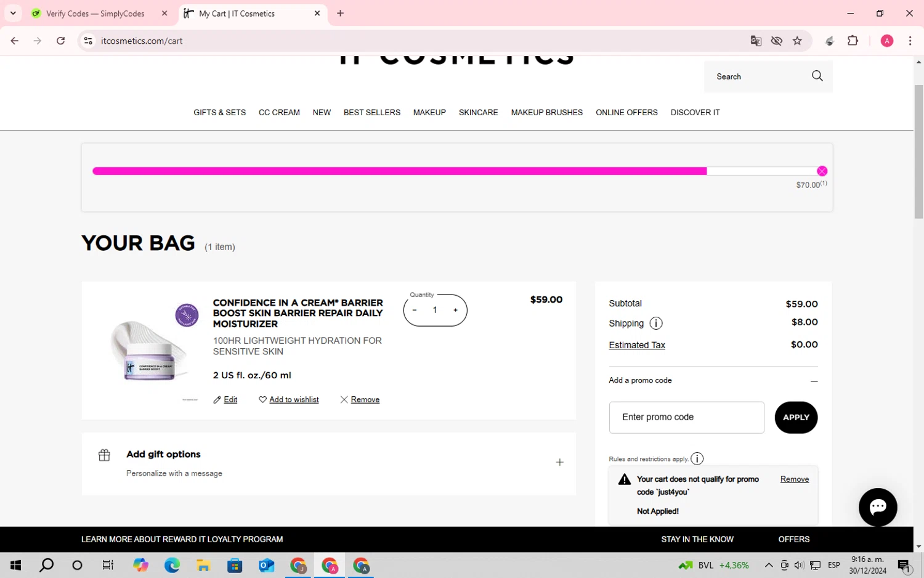The height and width of the screenshot is (578, 924).
Task: Decrease product quantity with minus button
Action: pyautogui.click(x=415, y=310)
